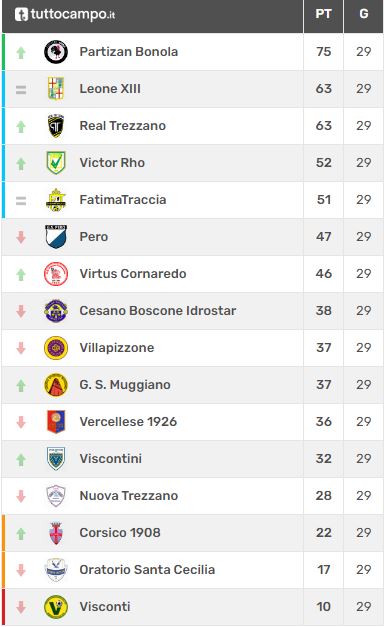384x627 pixels.
Task: Open the Oratorio Santa Cecilia team name
Action: pyautogui.click(x=147, y=569)
